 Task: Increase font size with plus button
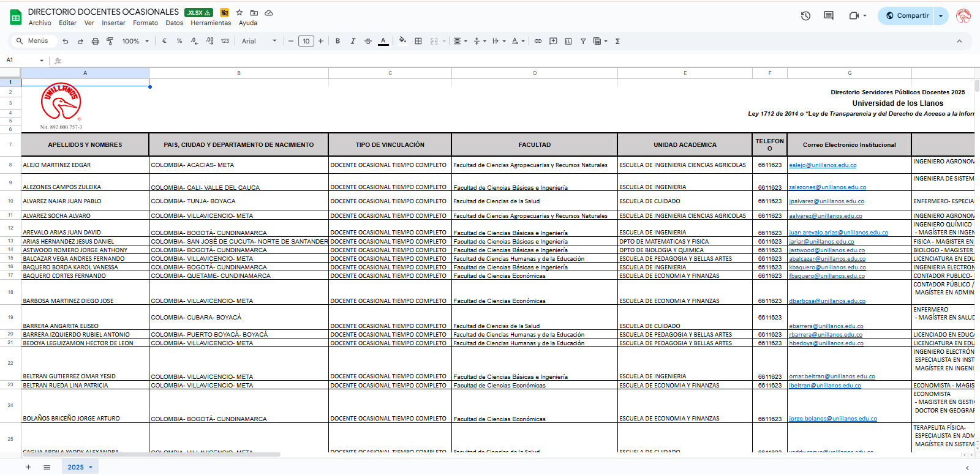pos(320,41)
